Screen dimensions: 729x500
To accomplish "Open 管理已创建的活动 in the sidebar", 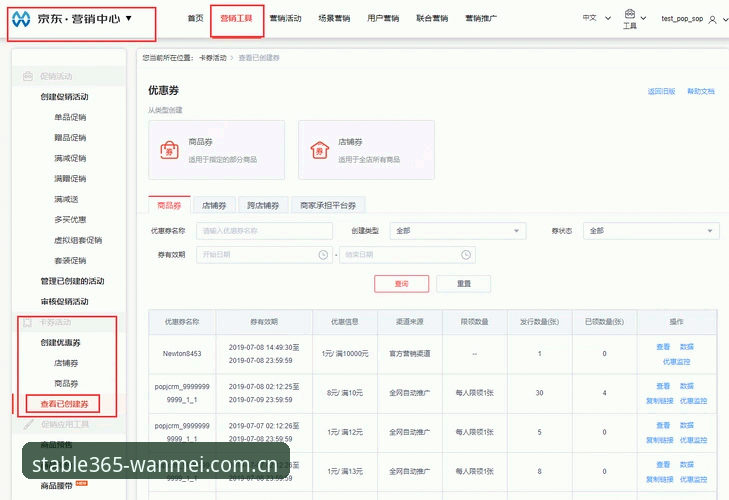I will 72,281.
